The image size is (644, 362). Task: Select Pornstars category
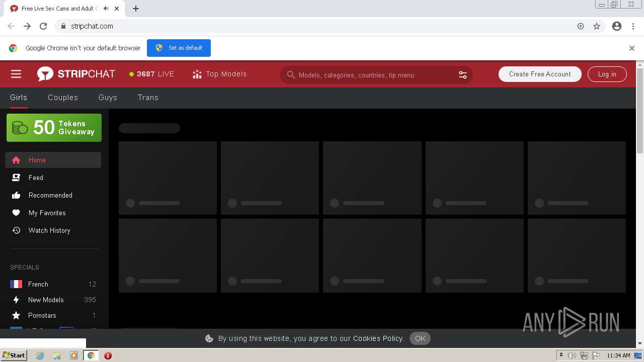click(53, 315)
